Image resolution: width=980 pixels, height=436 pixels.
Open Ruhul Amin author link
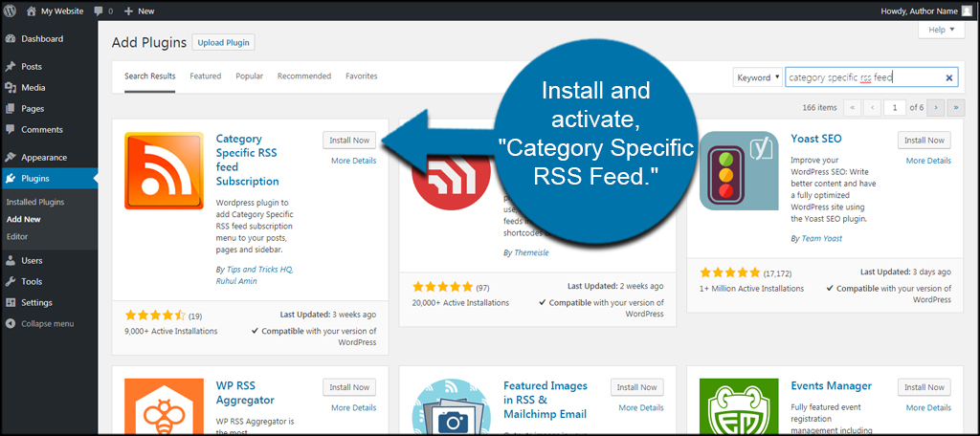pyautogui.click(x=236, y=281)
